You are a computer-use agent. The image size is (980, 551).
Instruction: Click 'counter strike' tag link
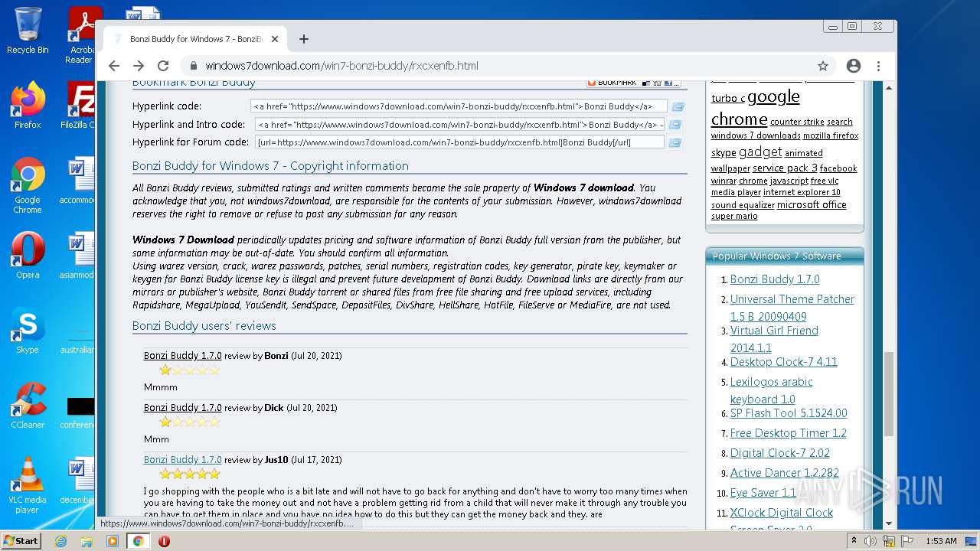click(797, 122)
